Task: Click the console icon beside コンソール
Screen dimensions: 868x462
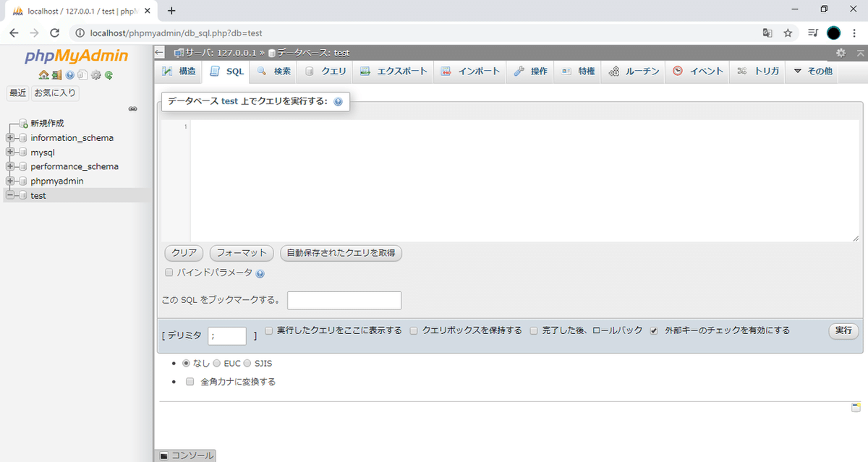Action: [x=163, y=456]
